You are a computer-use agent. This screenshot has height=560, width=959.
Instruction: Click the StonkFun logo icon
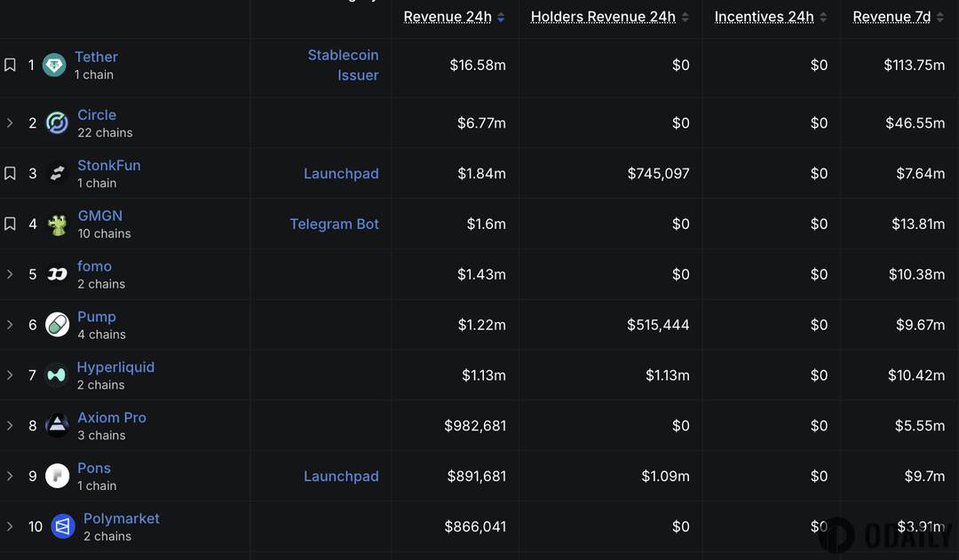point(58,174)
